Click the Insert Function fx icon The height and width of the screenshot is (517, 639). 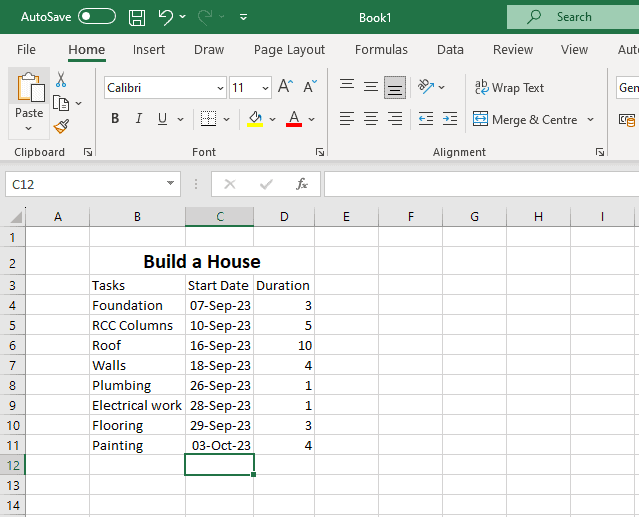coord(301,184)
